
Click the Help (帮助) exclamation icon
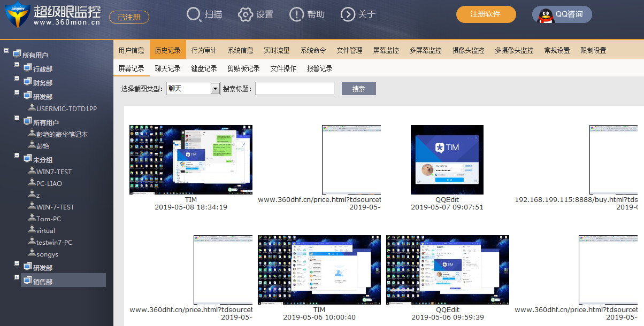296,14
